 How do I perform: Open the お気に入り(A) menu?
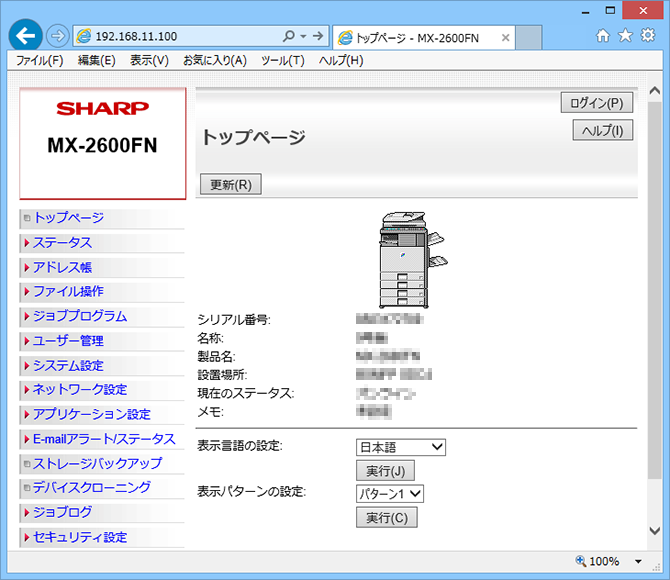214,60
